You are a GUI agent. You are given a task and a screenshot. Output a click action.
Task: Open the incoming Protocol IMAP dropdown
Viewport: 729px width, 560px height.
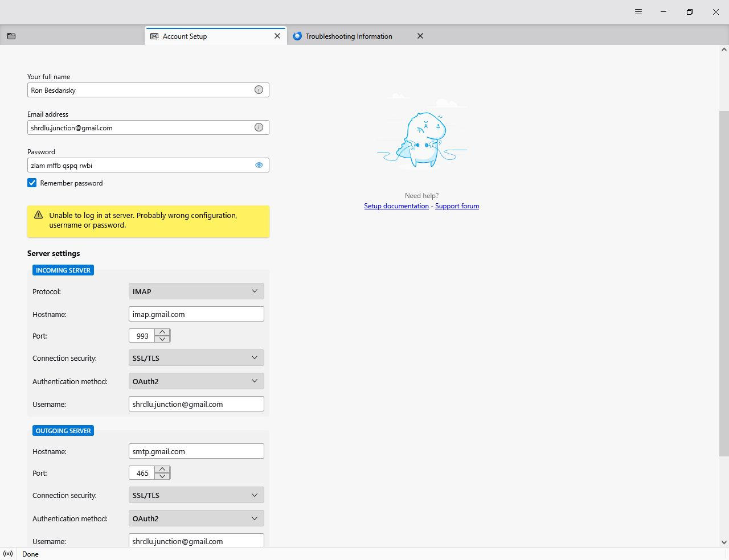tap(196, 291)
